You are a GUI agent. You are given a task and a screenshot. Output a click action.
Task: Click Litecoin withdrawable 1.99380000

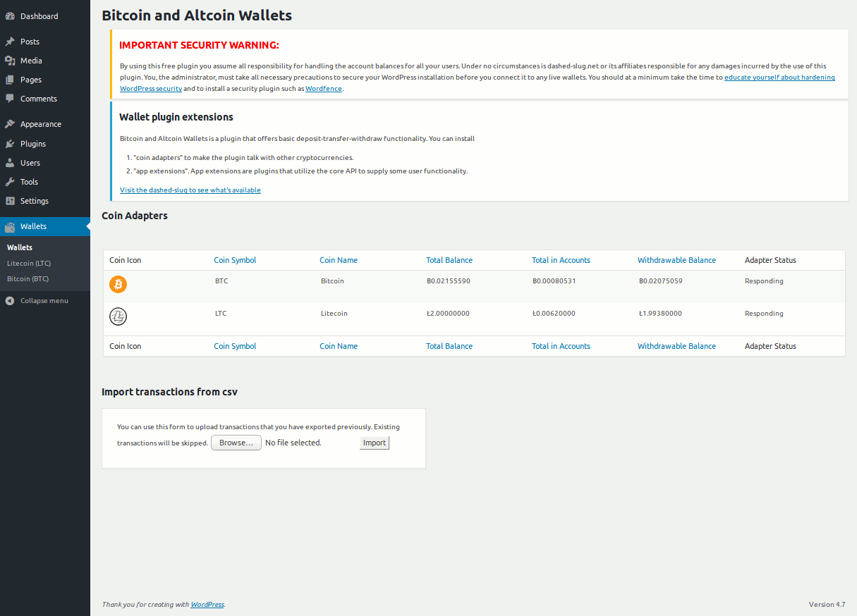[x=661, y=313]
